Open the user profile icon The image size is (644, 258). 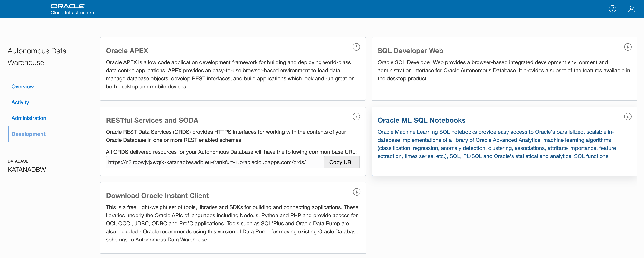click(632, 9)
